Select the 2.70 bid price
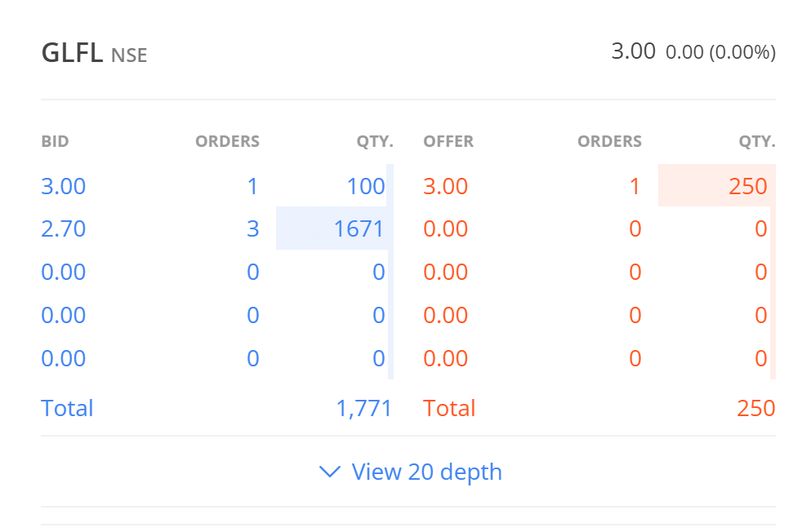802x532 pixels. tap(64, 228)
